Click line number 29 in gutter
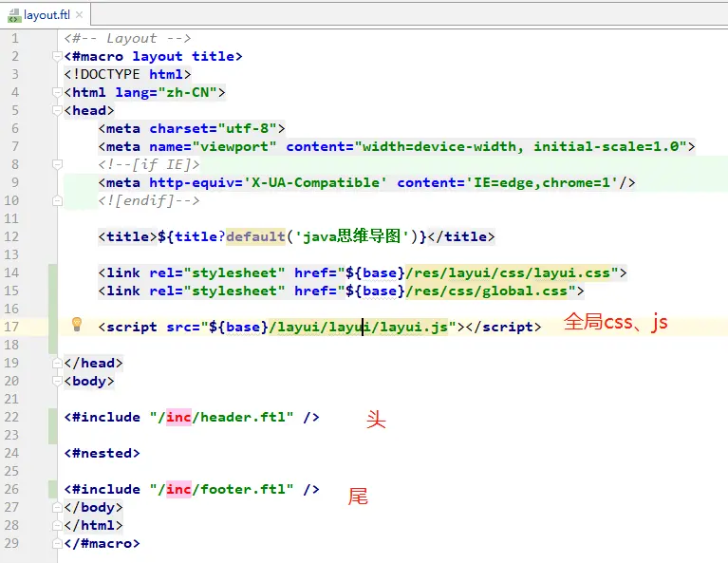The height and width of the screenshot is (563, 728). (x=11, y=543)
